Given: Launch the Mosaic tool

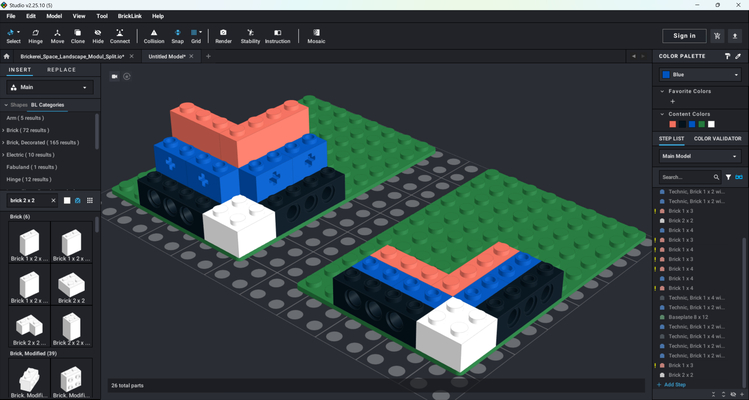Looking at the screenshot, I should (316, 36).
